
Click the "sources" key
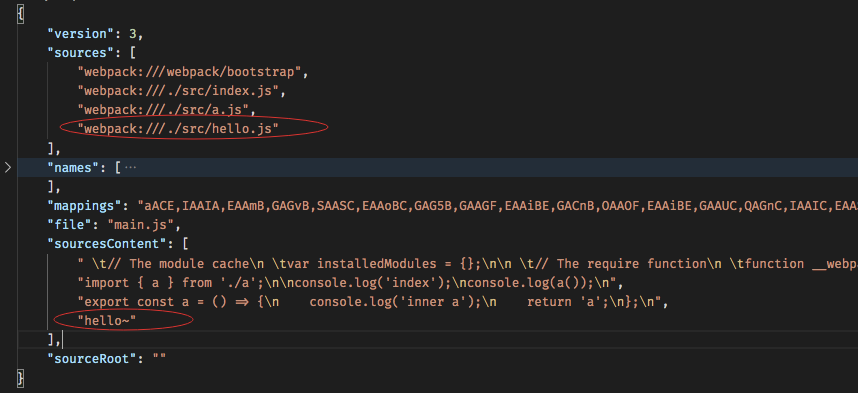coord(80,53)
